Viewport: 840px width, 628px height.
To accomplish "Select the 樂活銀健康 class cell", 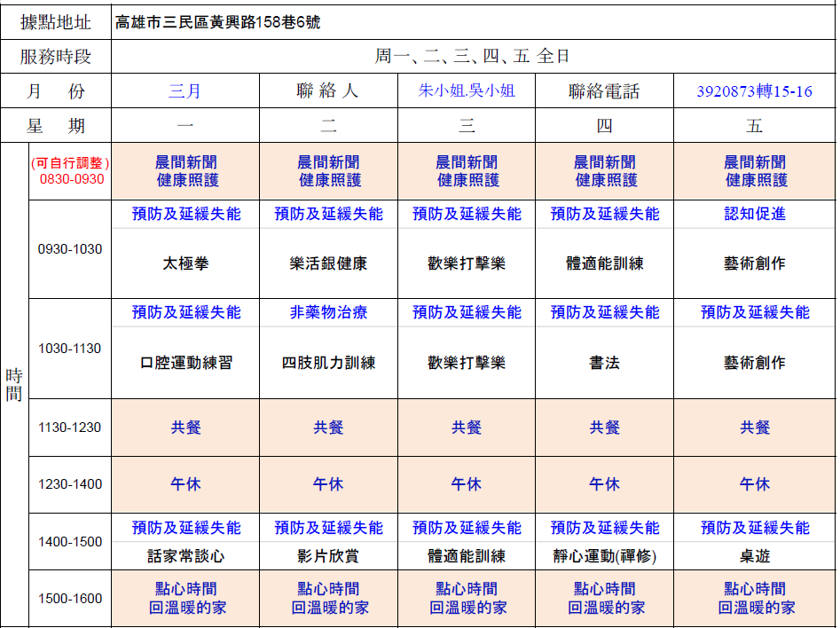I will [328, 263].
